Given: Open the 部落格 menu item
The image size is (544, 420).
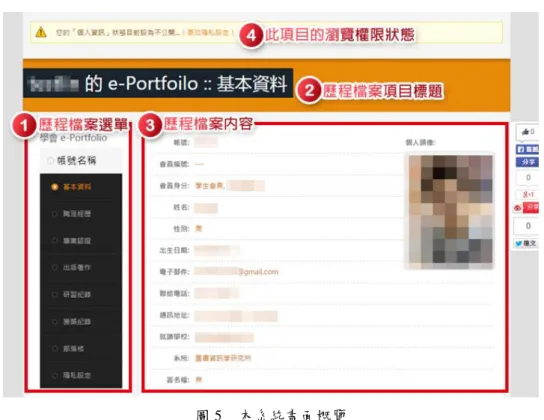Looking at the screenshot, I should click(x=73, y=348).
